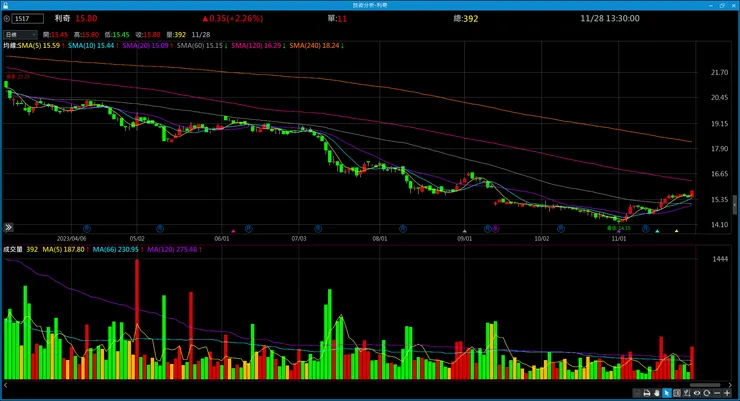This screenshot has height=401, width=740.
Task: Click the stock code field showing 1517
Action: (x=28, y=18)
